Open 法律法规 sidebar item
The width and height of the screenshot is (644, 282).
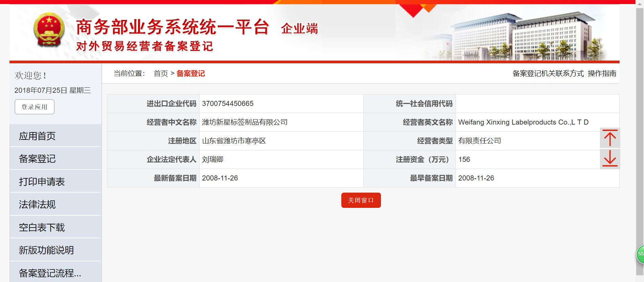pyautogui.click(x=56, y=204)
